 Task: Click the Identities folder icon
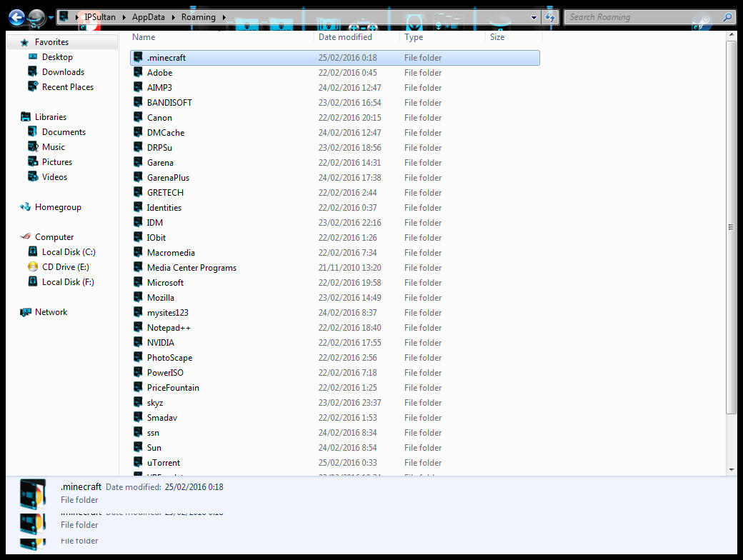click(138, 208)
